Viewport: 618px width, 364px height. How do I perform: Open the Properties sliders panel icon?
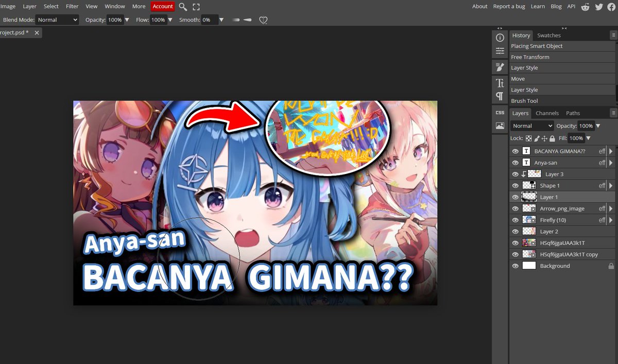pos(500,51)
